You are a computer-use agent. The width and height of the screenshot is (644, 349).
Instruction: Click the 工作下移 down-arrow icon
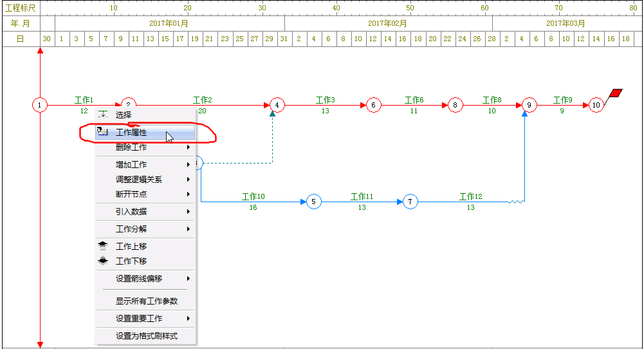click(x=103, y=261)
